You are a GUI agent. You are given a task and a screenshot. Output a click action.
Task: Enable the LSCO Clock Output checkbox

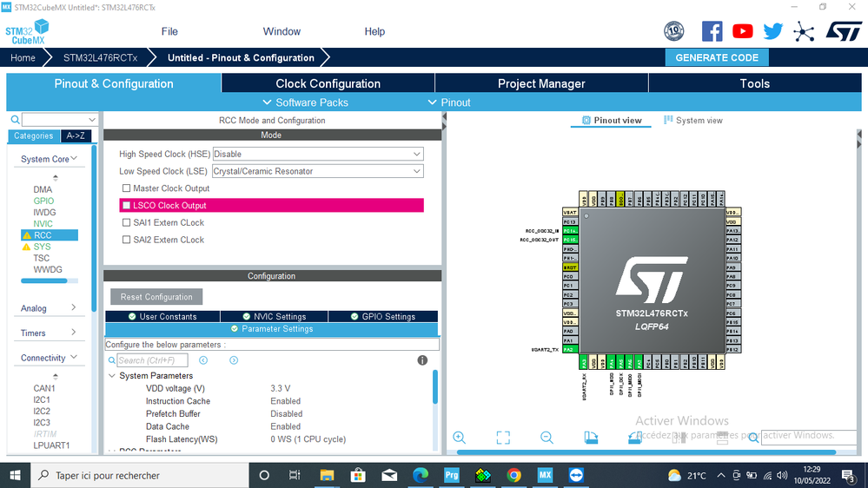(126, 205)
